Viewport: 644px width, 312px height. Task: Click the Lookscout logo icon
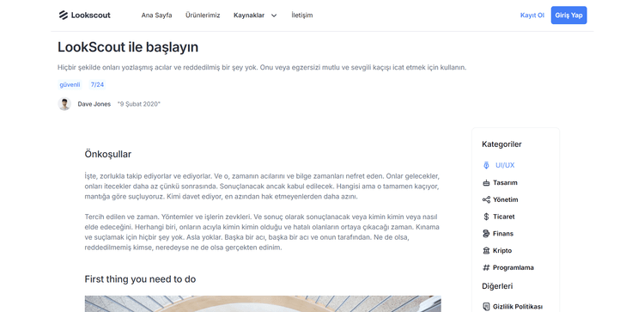64,15
